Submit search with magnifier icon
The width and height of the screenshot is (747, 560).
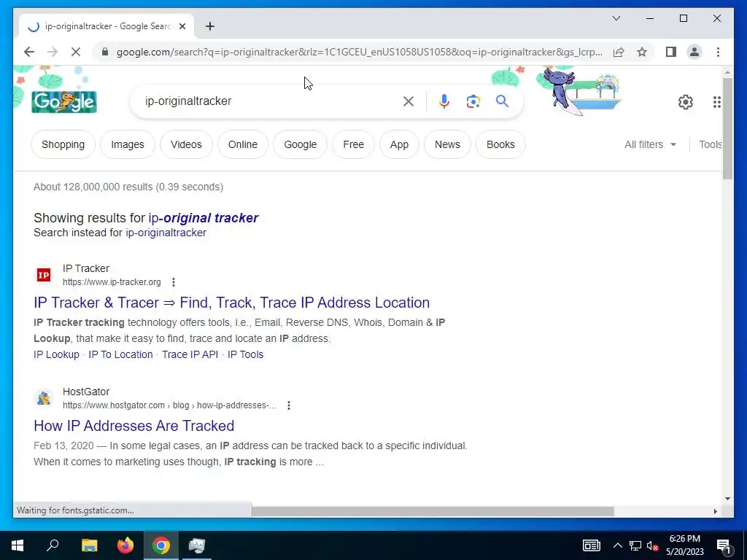click(502, 101)
